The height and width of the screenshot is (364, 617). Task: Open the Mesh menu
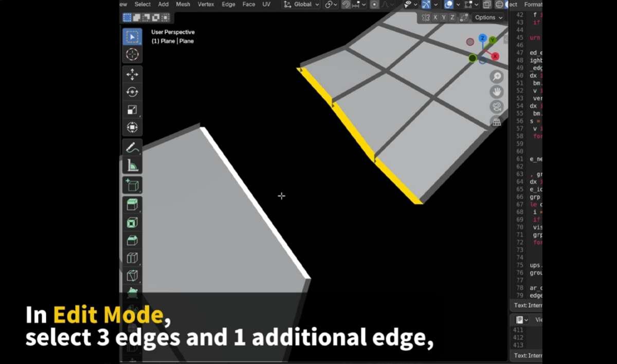(x=183, y=5)
